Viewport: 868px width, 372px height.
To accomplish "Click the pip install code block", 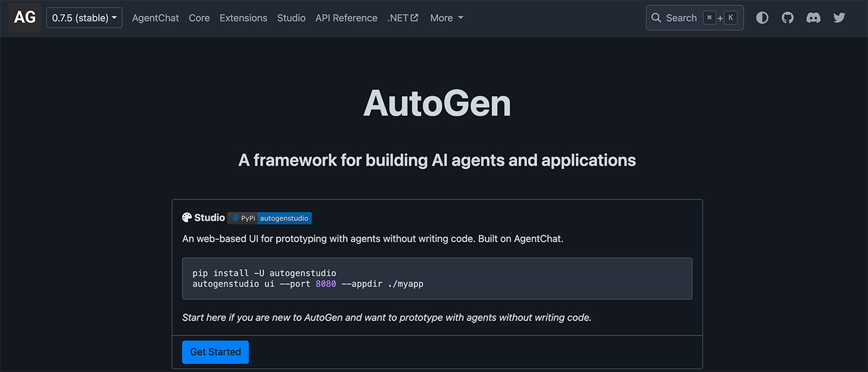I will coord(437,278).
